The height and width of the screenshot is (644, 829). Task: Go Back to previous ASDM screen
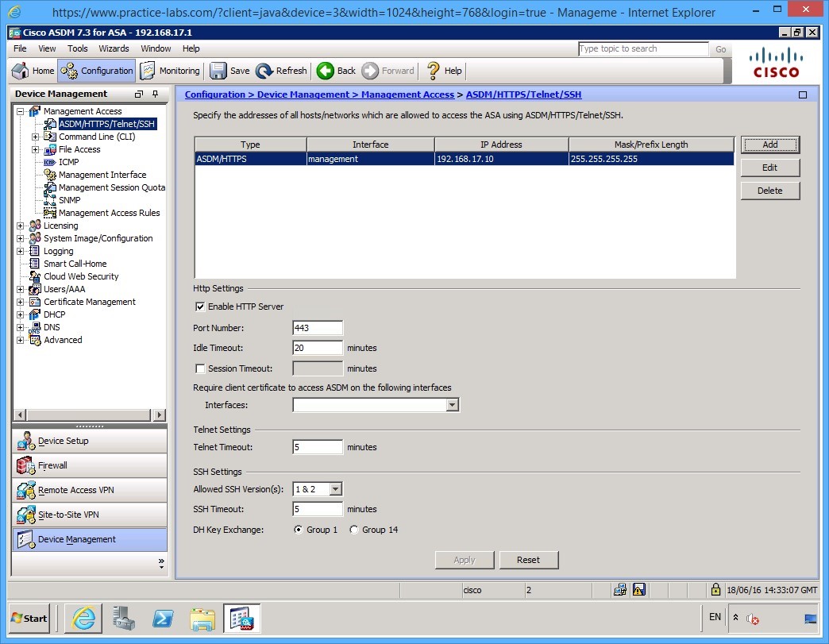tap(335, 71)
